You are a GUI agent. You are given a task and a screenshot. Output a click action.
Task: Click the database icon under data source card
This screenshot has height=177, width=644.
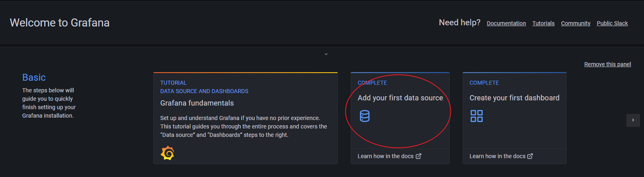pyautogui.click(x=364, y=116)
